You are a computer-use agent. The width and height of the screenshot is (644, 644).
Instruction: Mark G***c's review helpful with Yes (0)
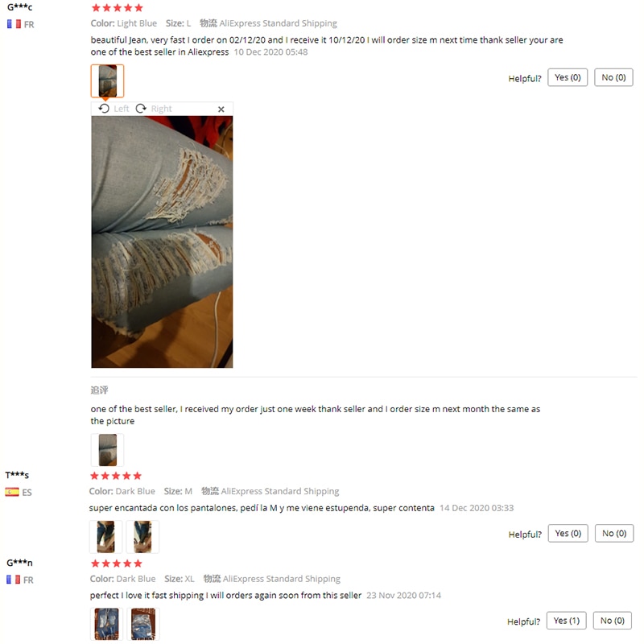coord(568,77)
